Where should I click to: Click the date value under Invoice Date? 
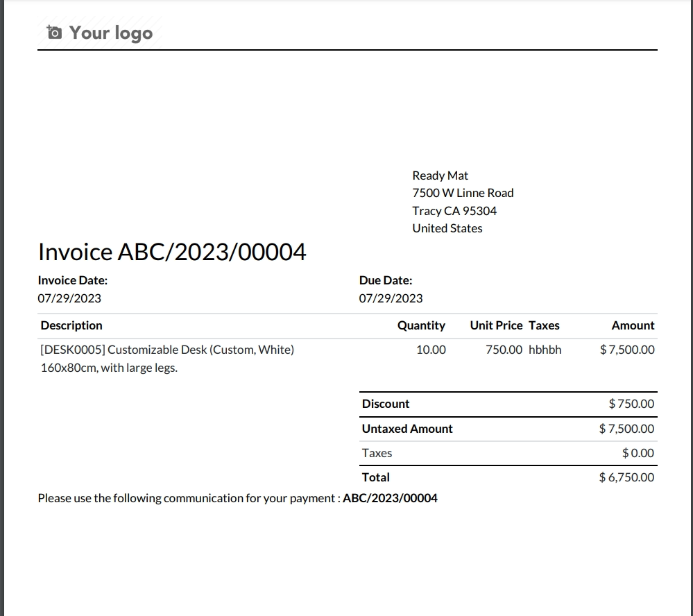(69, 298)
